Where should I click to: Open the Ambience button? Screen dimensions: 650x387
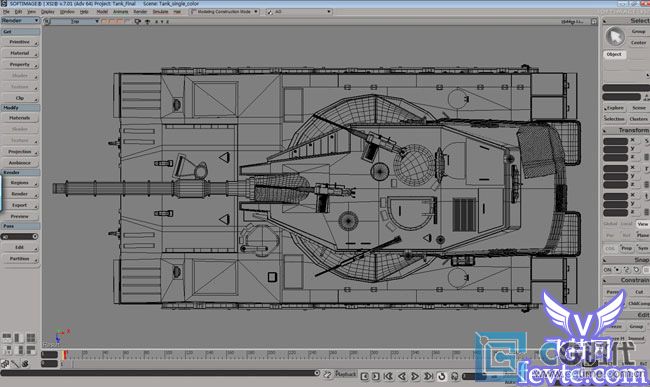20,163
